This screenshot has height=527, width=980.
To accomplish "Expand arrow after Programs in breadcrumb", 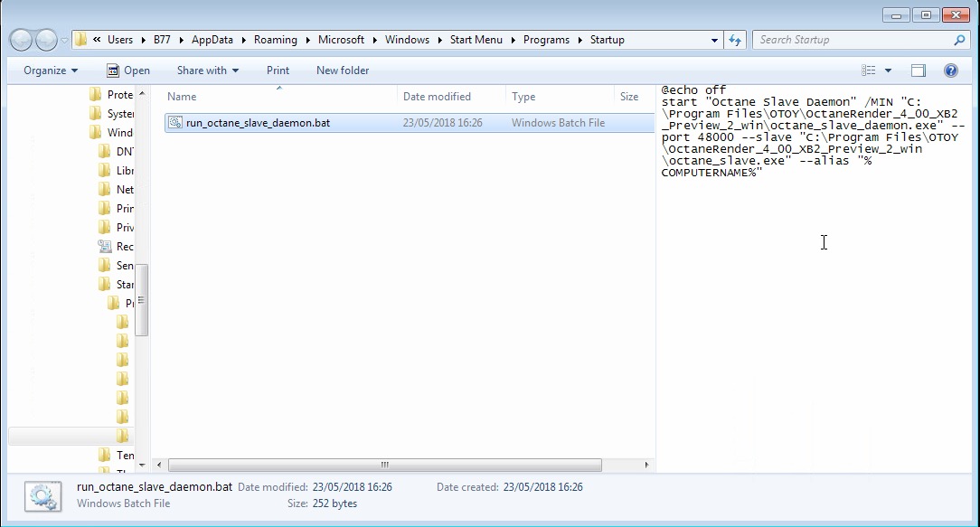I will coord(580,40).
